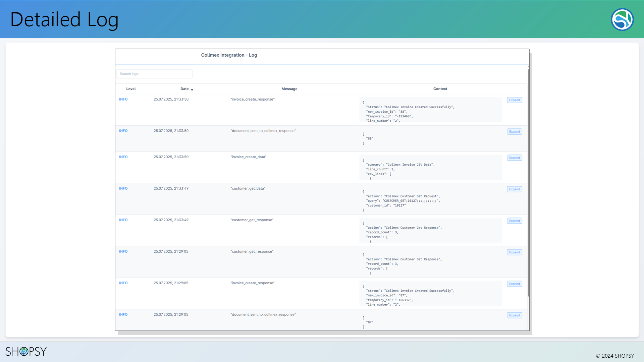
Task: Expand the 21:33:50 document_sent_to_collmex_response entry
Action: pyautogui.click(x=514, y=132)
